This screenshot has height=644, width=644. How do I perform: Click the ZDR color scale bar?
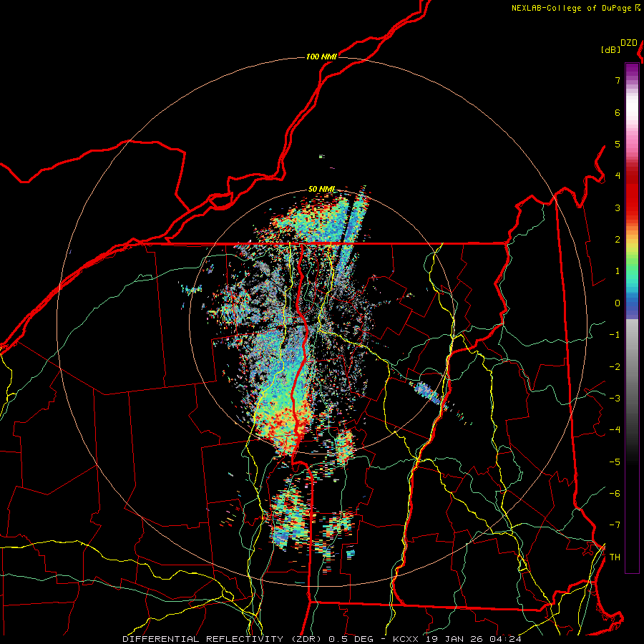tap(632, 318)
